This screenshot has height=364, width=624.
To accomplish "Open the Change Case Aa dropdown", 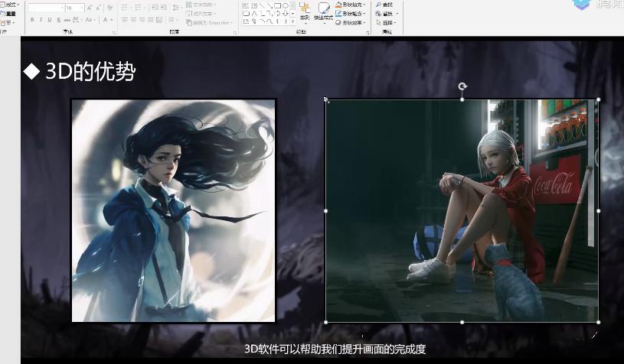I will (90, 19).
